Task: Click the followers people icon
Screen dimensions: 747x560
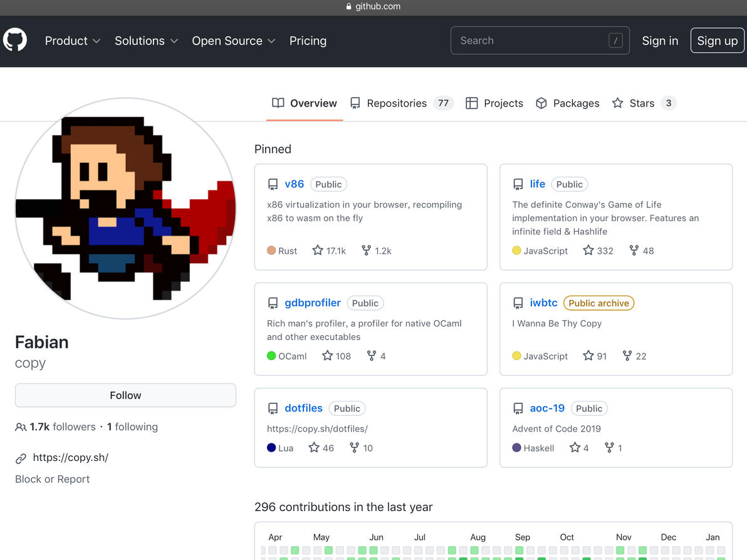Action: coord(21,427)
